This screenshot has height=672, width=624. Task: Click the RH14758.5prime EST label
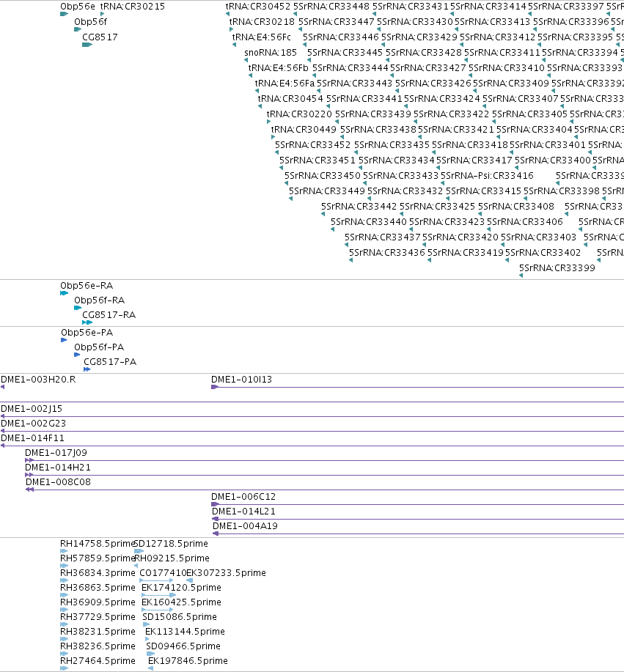coord(98,544)
